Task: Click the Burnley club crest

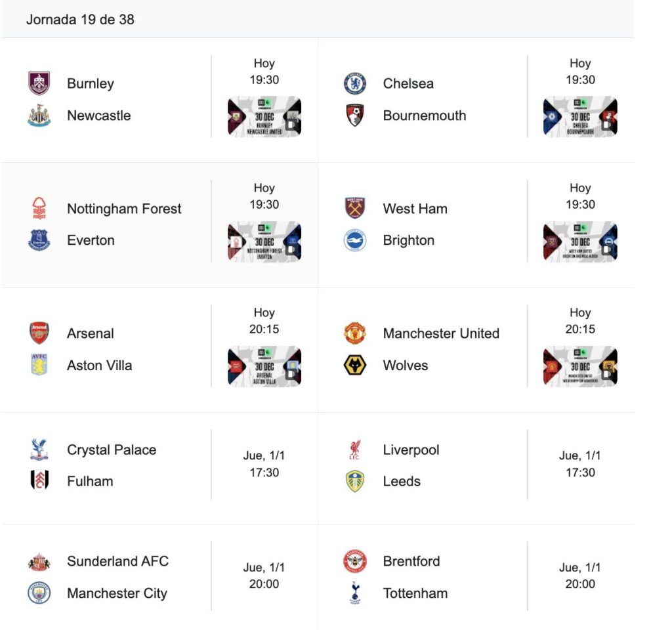Action: pos(39,83)
